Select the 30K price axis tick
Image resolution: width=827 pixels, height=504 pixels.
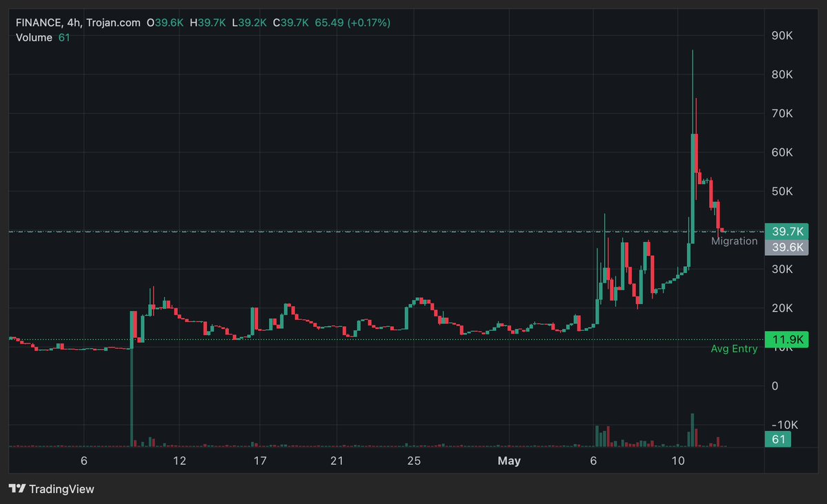pos(782,269)
